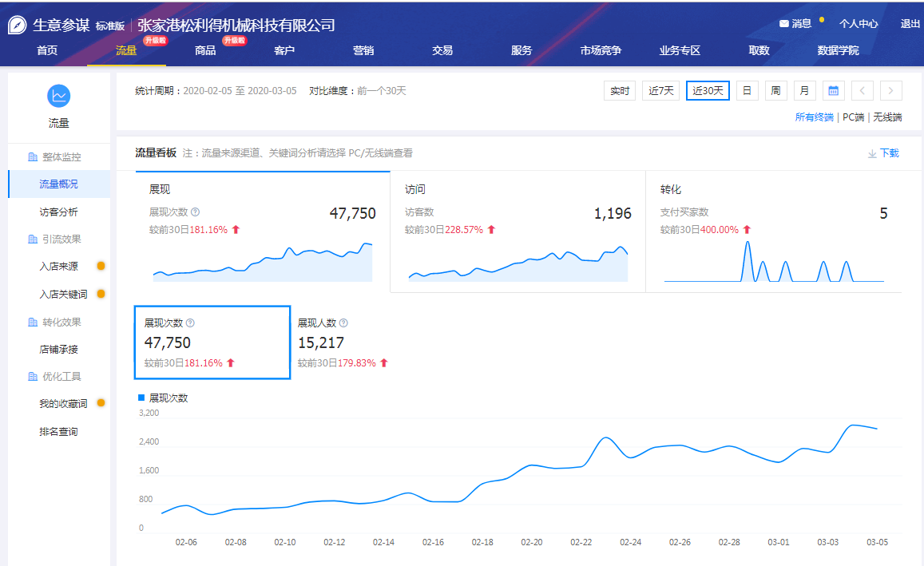
Task: Open 取数 navigation tab
Action: [759, 50]
